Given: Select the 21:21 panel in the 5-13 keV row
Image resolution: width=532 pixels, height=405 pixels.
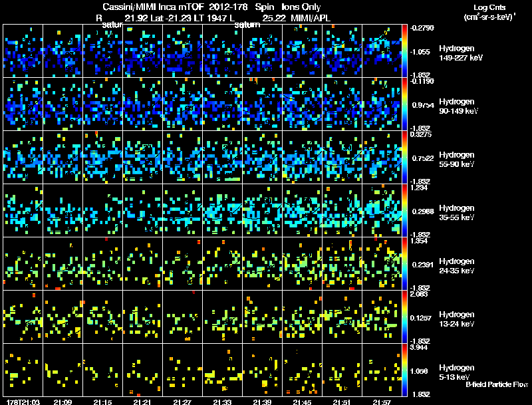Looking at the screenshot, I should [142, 370].
